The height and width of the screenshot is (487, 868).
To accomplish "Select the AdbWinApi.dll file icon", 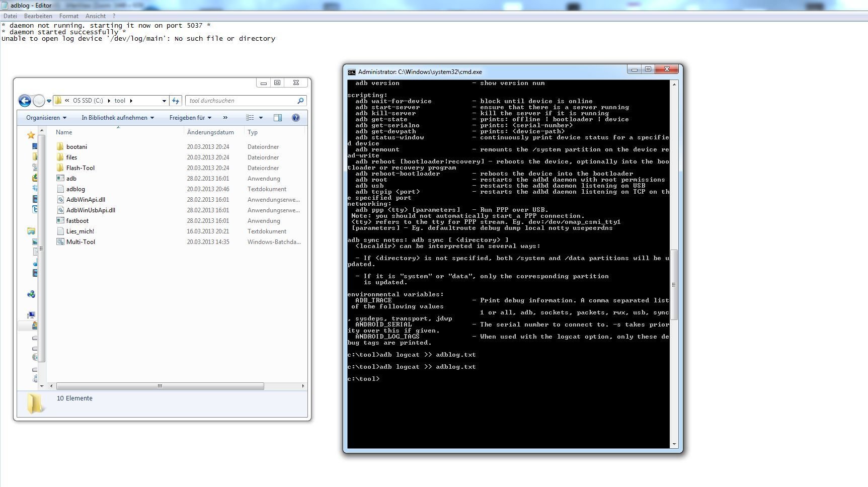I will coord(60,199).
